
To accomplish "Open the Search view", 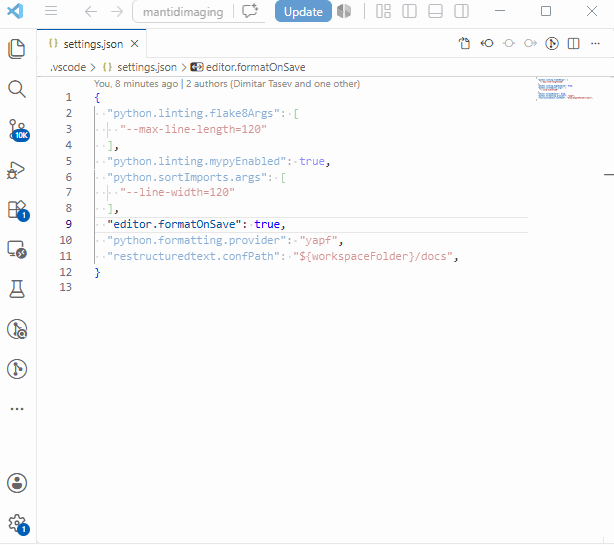I will [17, 89].
